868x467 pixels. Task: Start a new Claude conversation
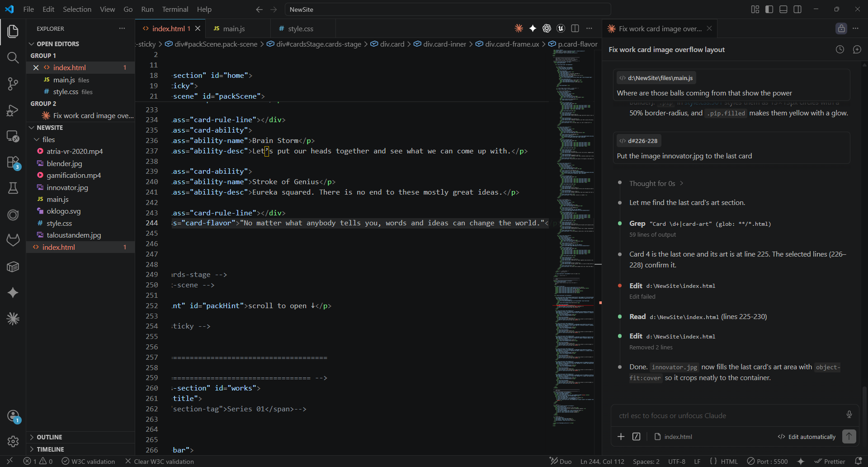click(857, 49)
